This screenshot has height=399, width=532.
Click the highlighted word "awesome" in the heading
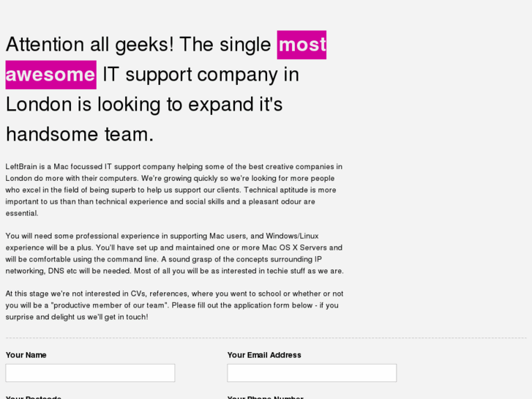click(50, 75)
